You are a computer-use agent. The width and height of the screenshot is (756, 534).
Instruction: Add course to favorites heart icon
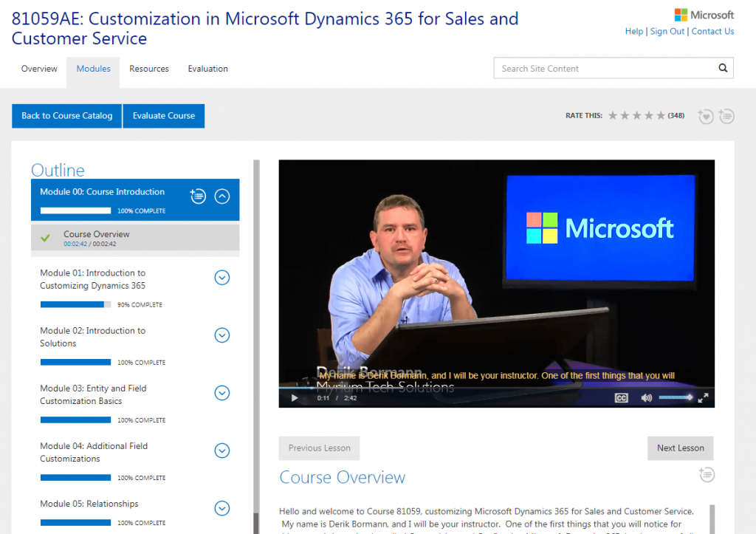(705, 116)
